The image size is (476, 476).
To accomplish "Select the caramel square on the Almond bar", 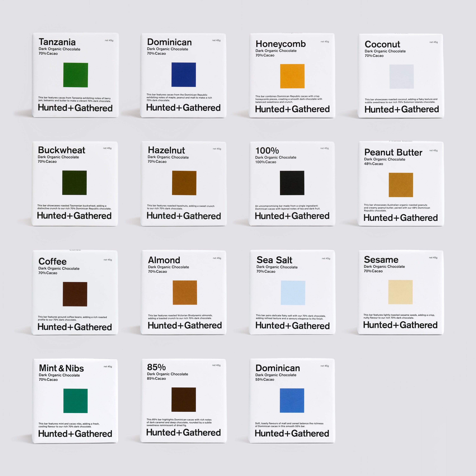I will click(185, 293).
